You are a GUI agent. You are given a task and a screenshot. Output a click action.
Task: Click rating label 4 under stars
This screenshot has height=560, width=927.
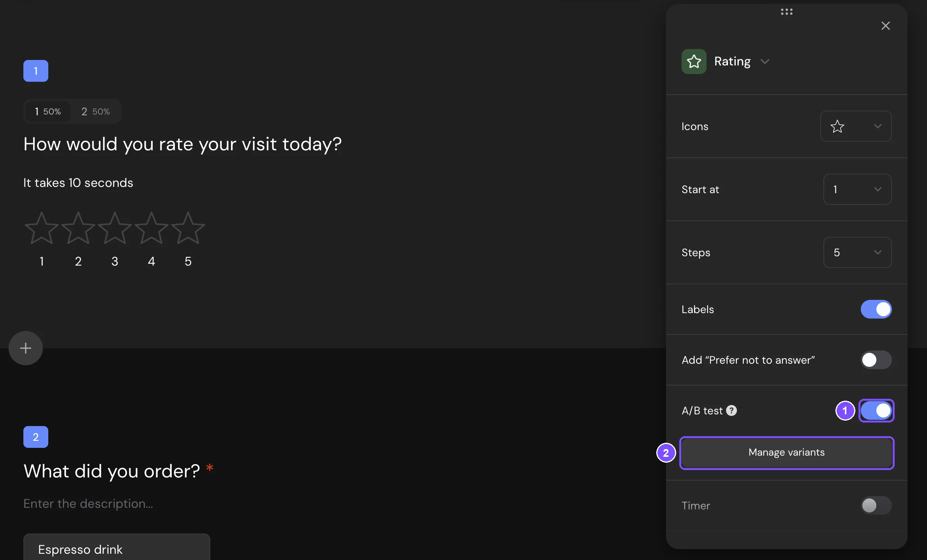(152, 261)
